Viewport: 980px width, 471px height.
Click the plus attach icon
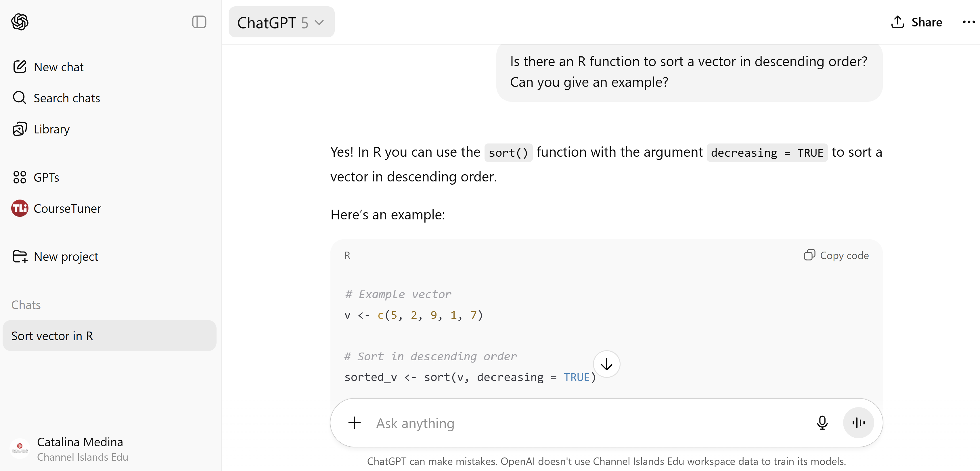[354, 423]
